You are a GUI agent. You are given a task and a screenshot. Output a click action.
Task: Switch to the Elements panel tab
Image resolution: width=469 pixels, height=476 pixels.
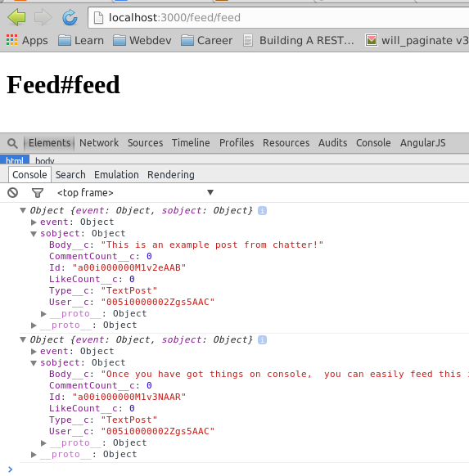pos(49,142)
